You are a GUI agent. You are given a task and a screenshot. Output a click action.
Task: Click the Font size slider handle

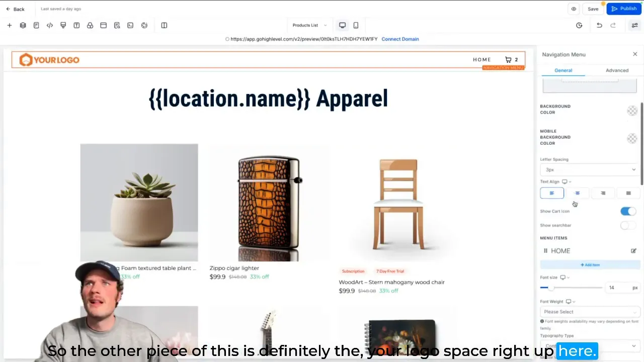tap(550, 288)
